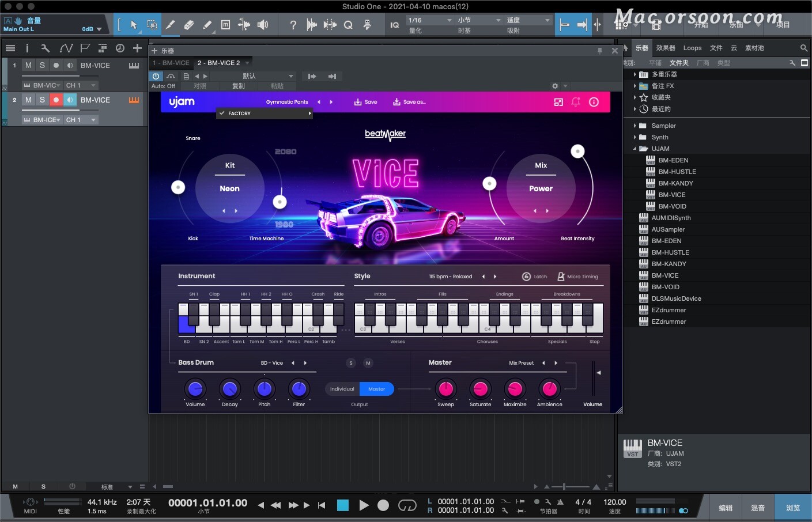Open ujam notifications bell icon
The image size is (812, 522).
[x=576, y=102]
